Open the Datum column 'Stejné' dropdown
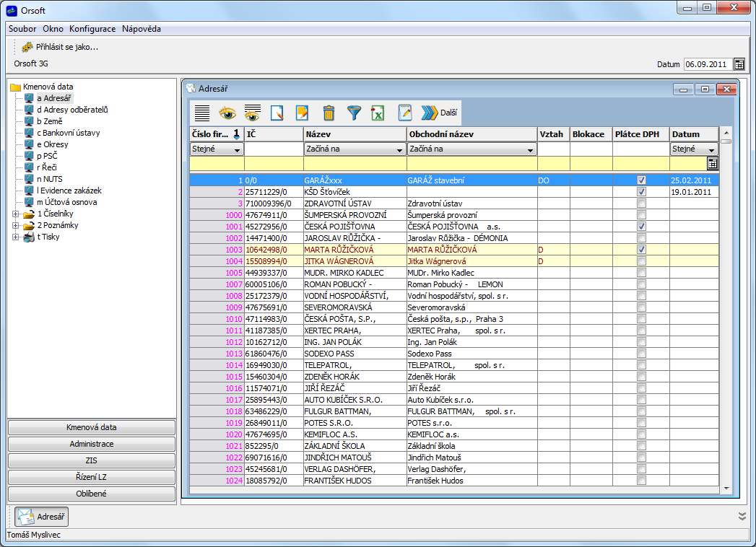Image resolution: width=756 pixels, height=547 pixels. click(x=711, y=149)
